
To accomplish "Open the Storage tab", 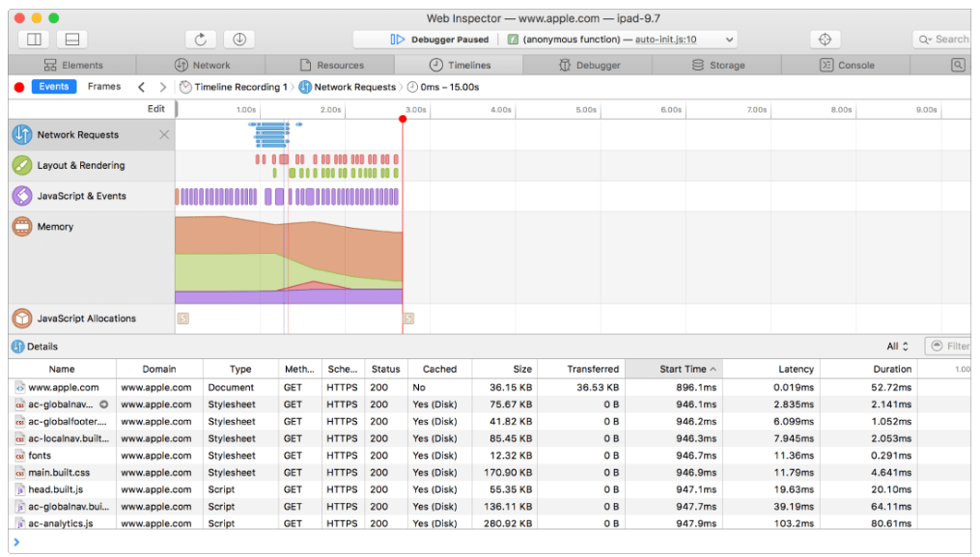I will (x=717, y=65).
